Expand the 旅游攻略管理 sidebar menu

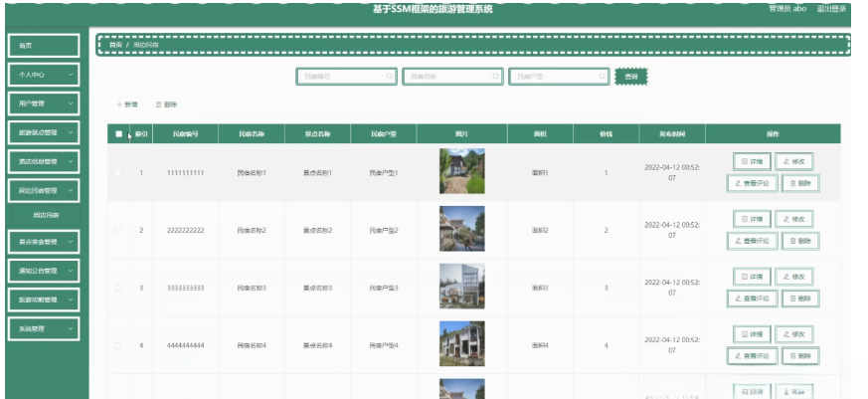43,299
